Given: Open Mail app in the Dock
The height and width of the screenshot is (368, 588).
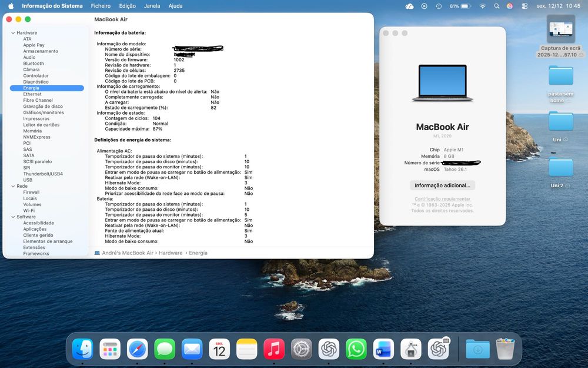Looking at the screenshot, I should coord(192,349).
